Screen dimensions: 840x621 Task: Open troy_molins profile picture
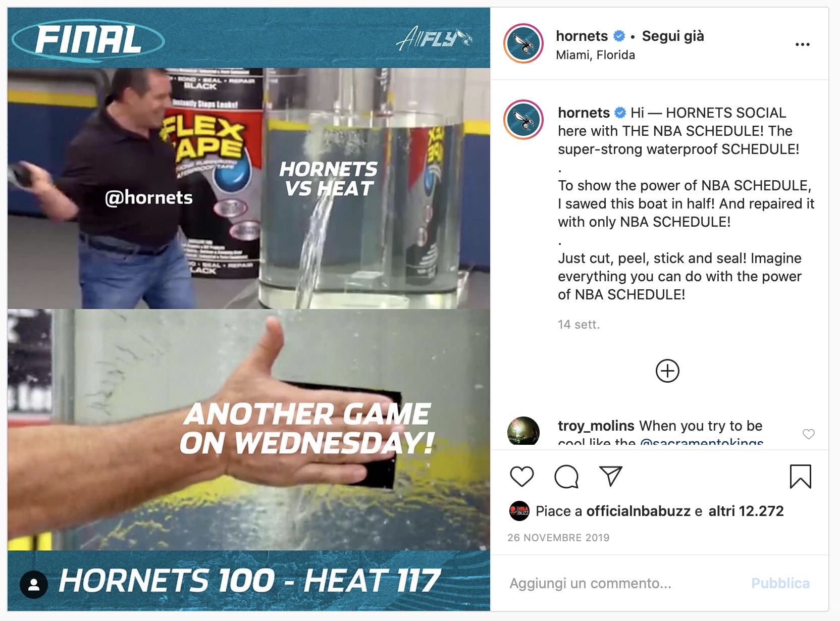click(x=523, y=431)
